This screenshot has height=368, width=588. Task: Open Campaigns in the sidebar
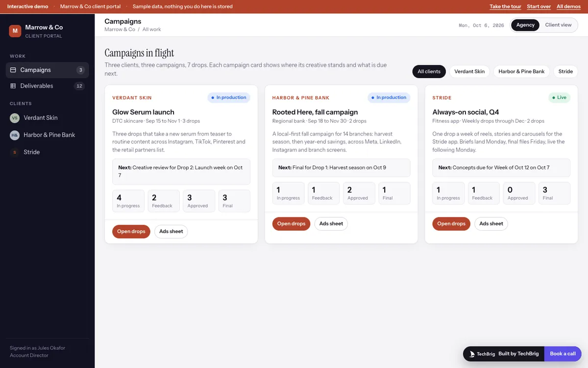click(47, 70)
